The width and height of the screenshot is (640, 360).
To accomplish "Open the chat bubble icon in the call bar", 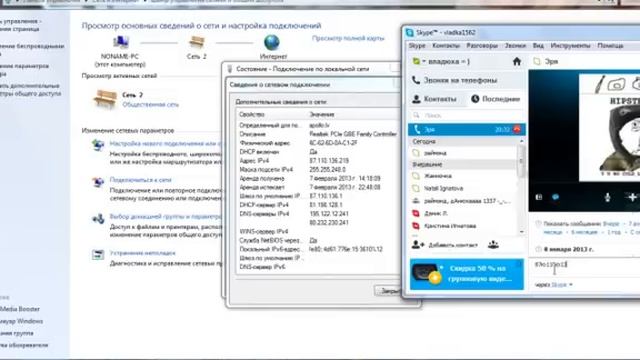I will pyautogui.click(x=556, y=197).
